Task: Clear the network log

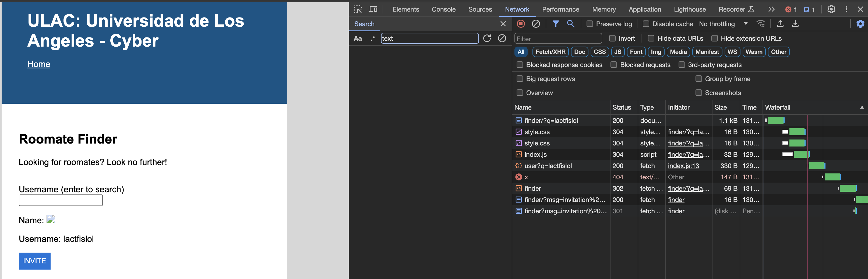Action: pos(536,24)
